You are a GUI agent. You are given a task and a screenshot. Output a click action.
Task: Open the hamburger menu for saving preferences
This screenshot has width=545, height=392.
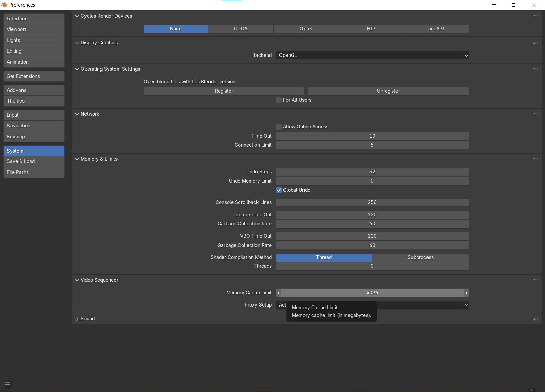tap(7, 384)
